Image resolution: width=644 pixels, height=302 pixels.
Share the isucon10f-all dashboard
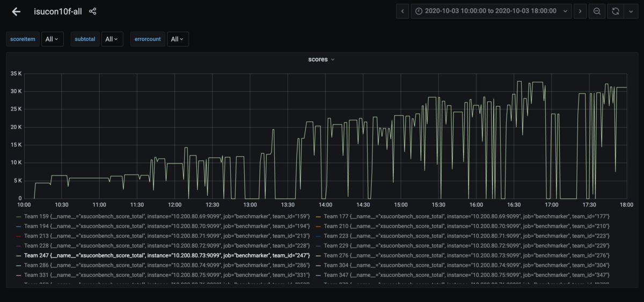coord(93,11)
